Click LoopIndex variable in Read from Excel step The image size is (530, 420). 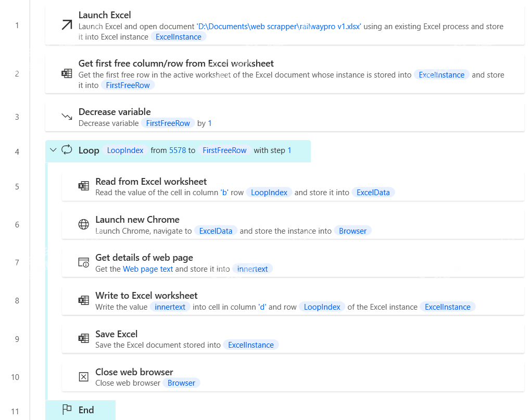coord(269,192)
